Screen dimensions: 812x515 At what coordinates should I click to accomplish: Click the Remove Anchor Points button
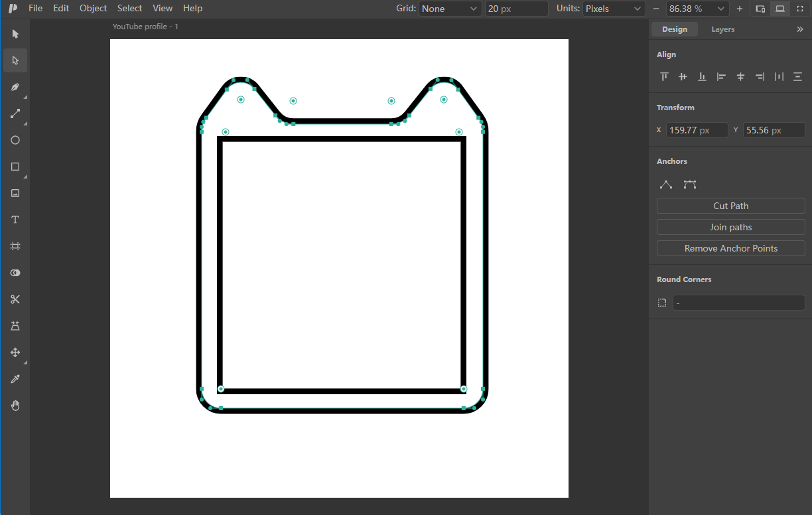click(x=730, y=248)
